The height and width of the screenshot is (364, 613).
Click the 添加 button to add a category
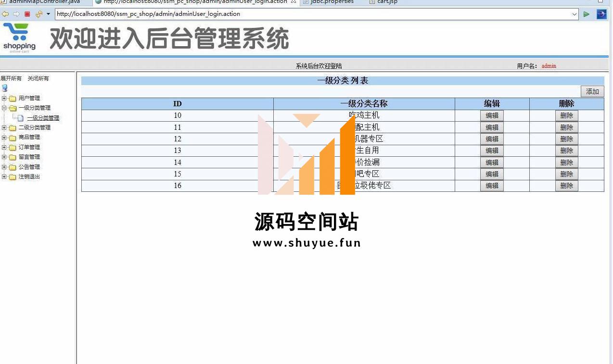click(592, 91)
